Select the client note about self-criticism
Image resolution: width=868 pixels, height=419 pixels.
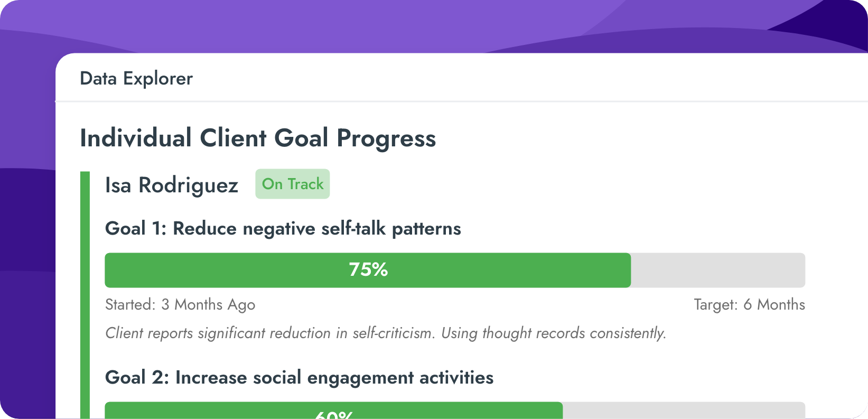[385, 333]
